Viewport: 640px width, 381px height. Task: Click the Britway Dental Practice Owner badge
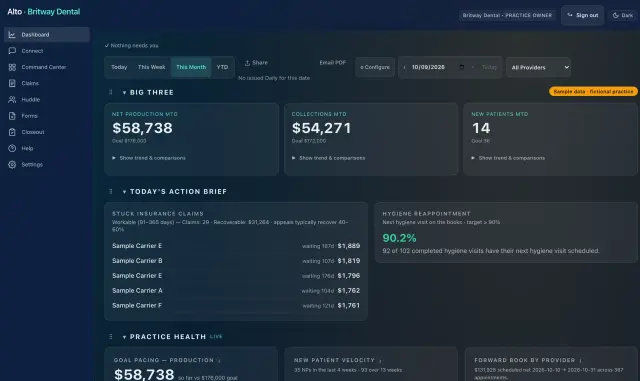(x=507, y=16)
